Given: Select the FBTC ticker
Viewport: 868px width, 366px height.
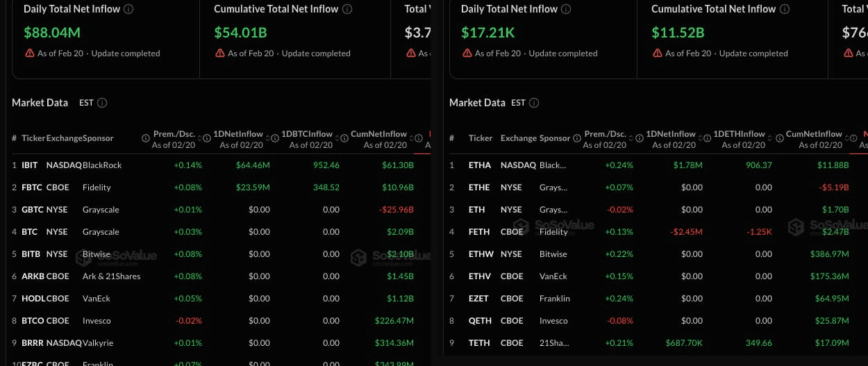Looking at the screenshot, I should coord(32,188).
